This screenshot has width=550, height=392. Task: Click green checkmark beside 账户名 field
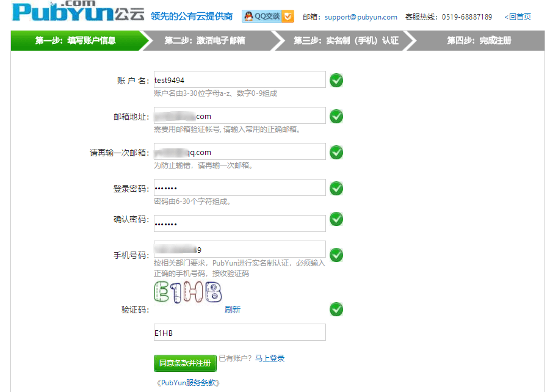(x=336, y=79)
